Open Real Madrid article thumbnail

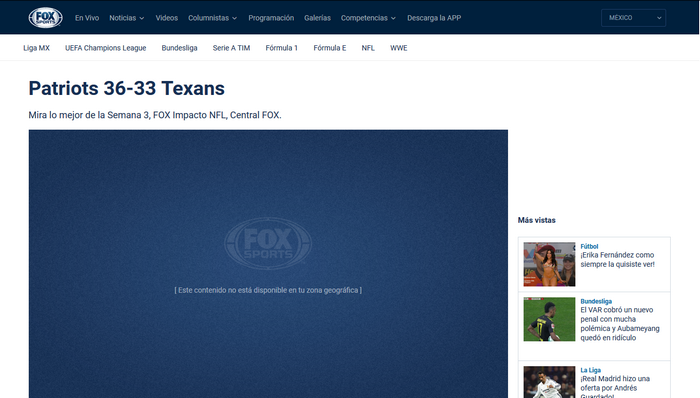click(x=549, y=382)
